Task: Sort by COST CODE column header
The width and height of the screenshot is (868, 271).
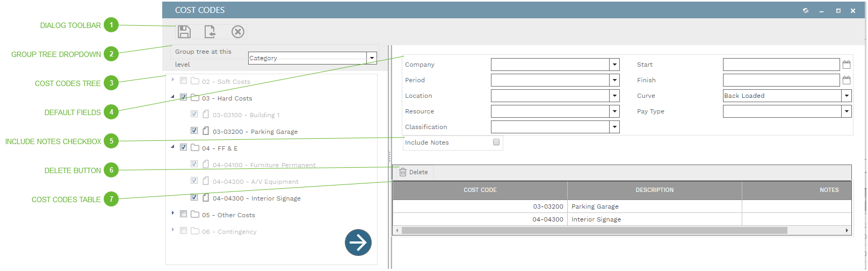Action: coord(480,190)
